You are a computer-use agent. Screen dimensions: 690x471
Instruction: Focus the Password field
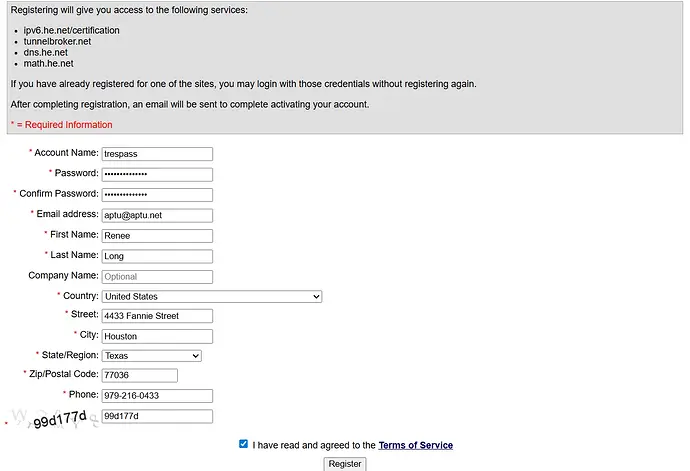pos(157,174)
